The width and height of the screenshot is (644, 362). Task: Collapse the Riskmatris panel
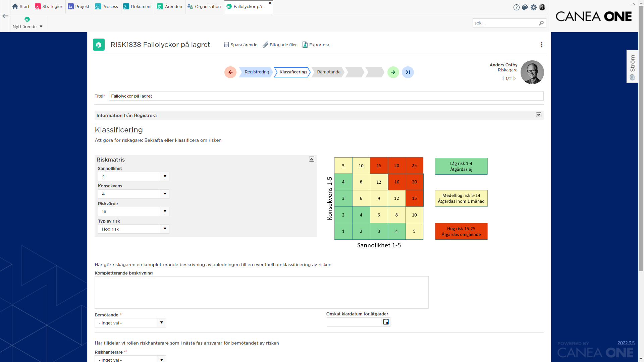click(x=312, y=159)
